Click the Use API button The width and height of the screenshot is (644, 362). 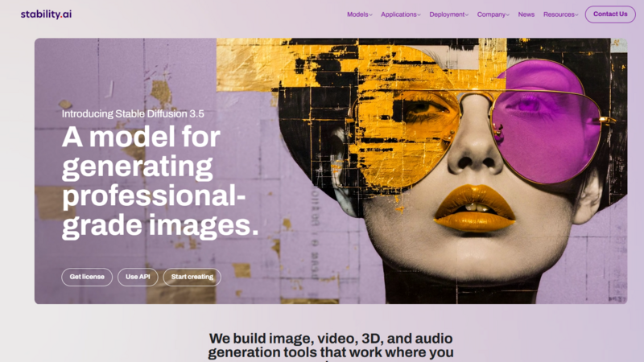coord(138,277)
